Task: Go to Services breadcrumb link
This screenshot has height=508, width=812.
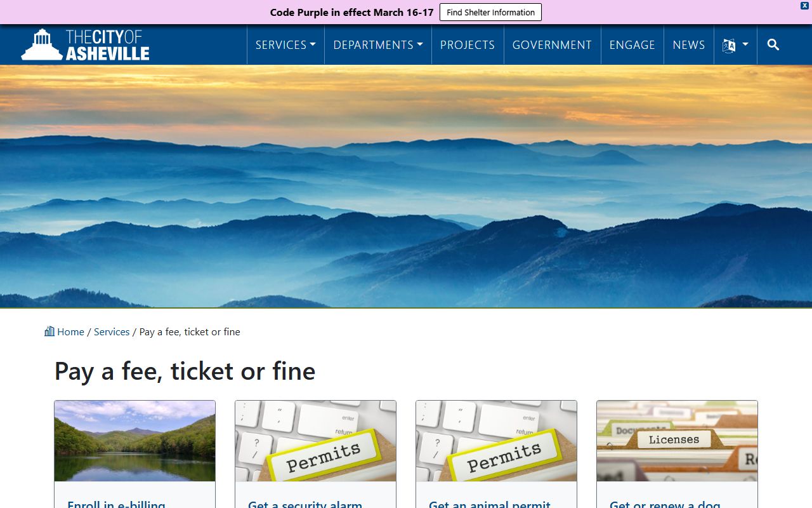Action: pos(112,331)
